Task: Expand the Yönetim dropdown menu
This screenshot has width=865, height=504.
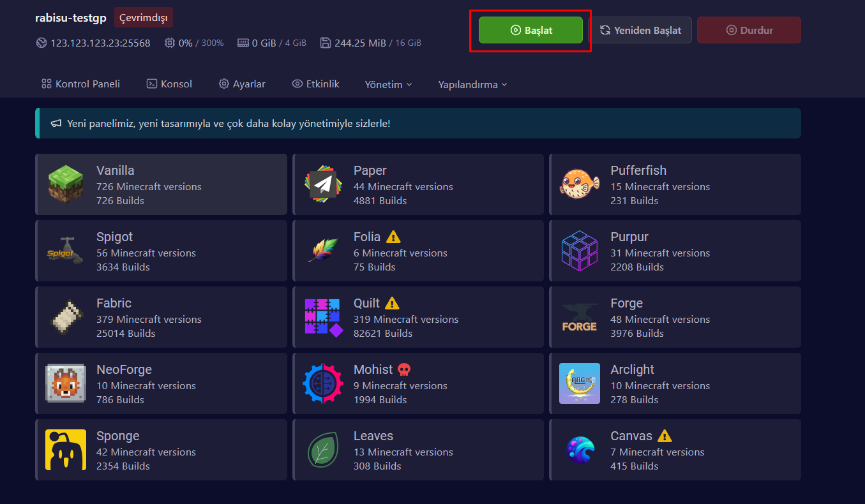Action: pos(388,84)
